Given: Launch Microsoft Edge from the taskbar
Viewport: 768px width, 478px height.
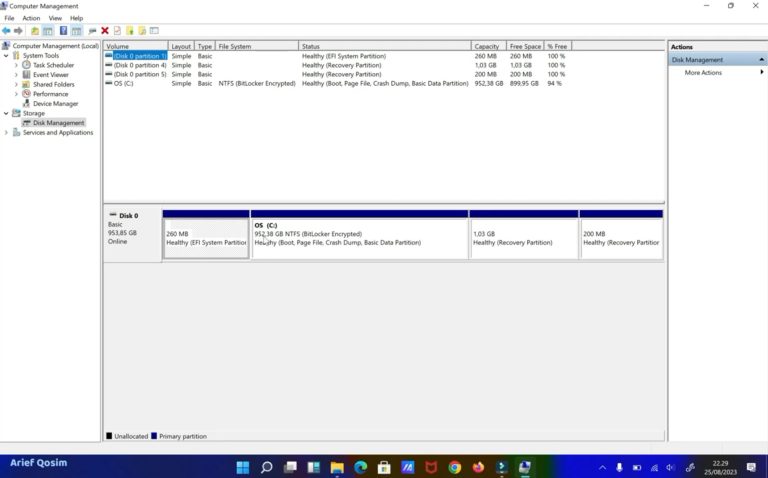Looking at the screenshot, I should [360, 467].
